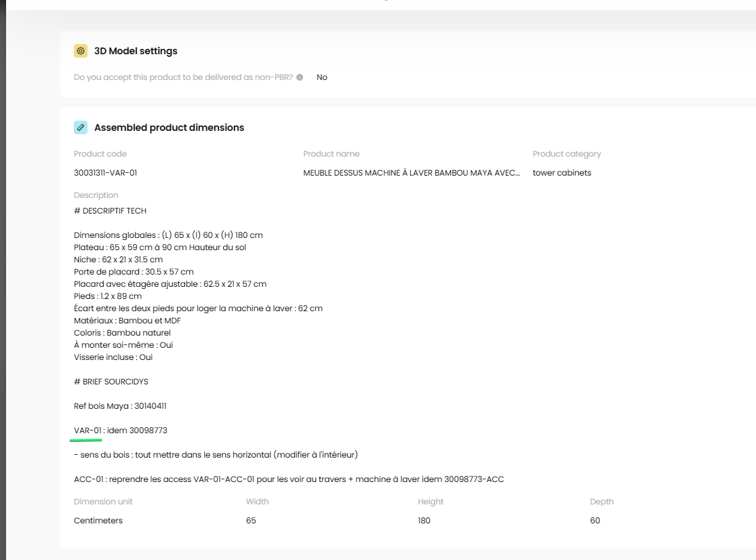Click the Depth value 60
The width and height of the screenshot is (756, 560).
595,521
